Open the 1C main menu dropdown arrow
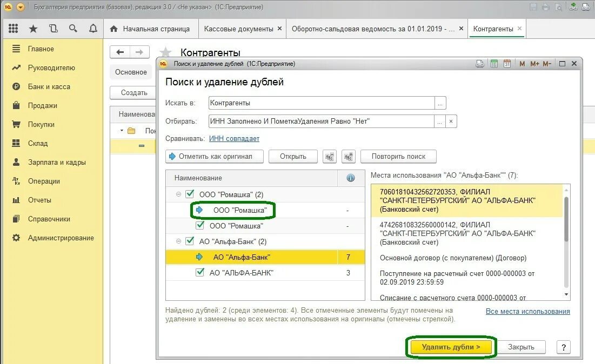This screenshot has height=364, width=595. coord(21,7)
